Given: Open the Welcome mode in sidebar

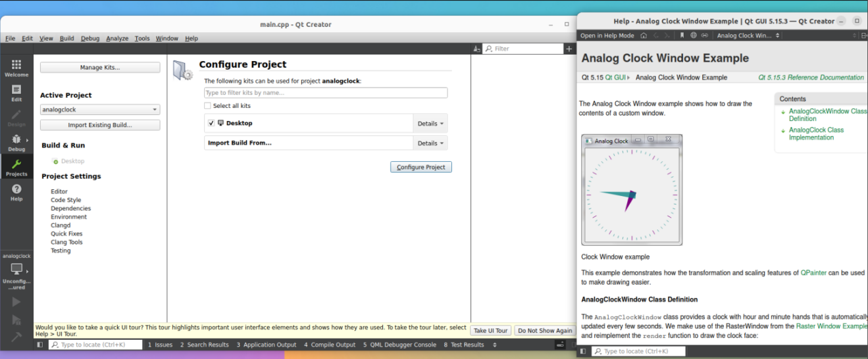Looking at the screenshot, I should click(16, 68).
